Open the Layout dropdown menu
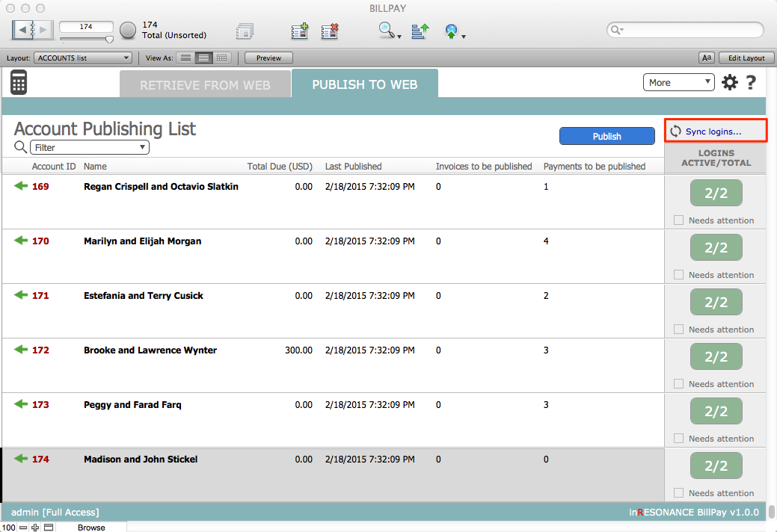 tap(83, 58)
